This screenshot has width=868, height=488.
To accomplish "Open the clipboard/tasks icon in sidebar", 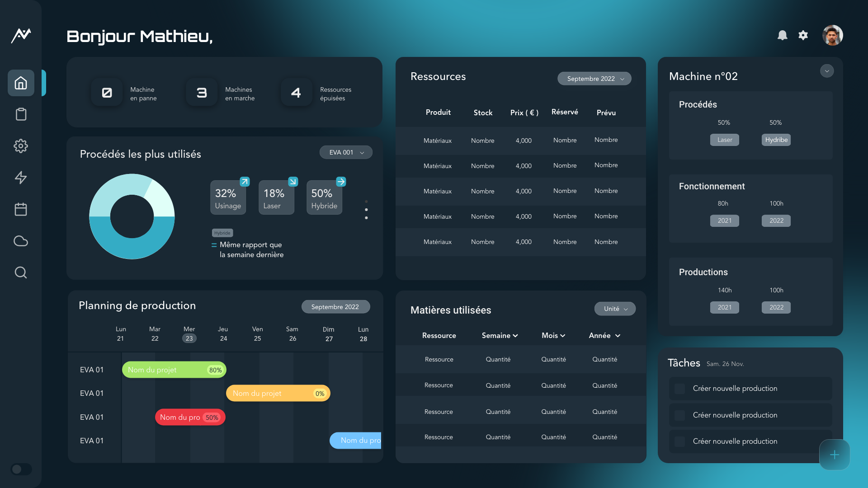I will [21, 114].
